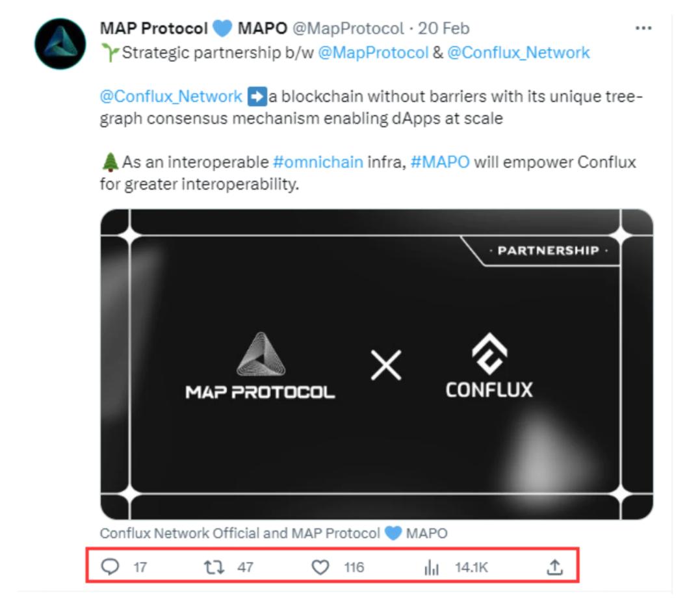700x609 pixels.
Task: Click the @MapProtocol handle in header
Action: (x=348, y=29)
